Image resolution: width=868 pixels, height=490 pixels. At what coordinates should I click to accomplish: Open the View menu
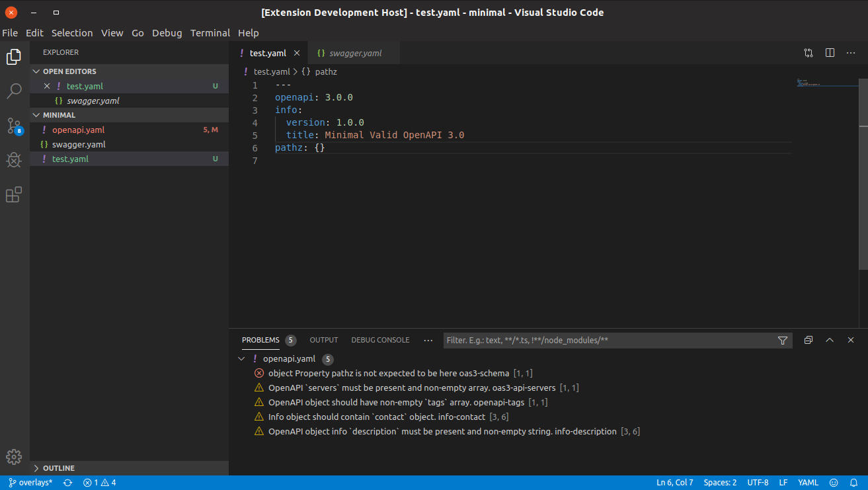click(112, 32)
